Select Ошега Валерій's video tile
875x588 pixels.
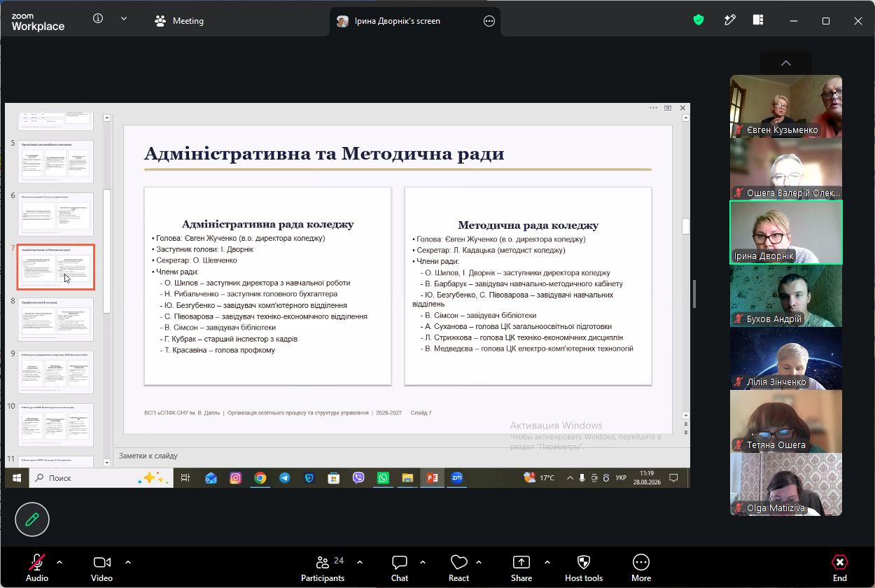tap(786, 169)
